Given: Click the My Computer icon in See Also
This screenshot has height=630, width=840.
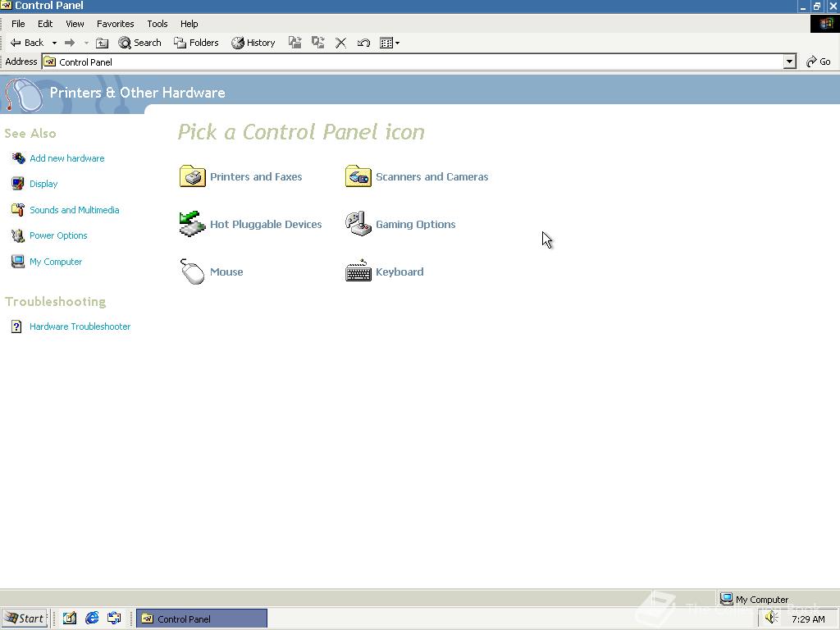Looking at the screenshot, I should point(18,262).
